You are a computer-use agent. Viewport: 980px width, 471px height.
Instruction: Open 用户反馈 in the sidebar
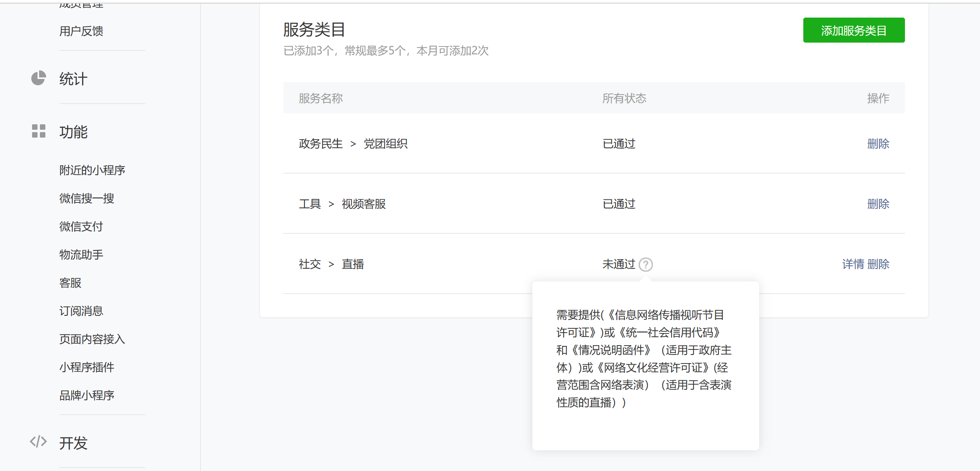tap(81, 31)
